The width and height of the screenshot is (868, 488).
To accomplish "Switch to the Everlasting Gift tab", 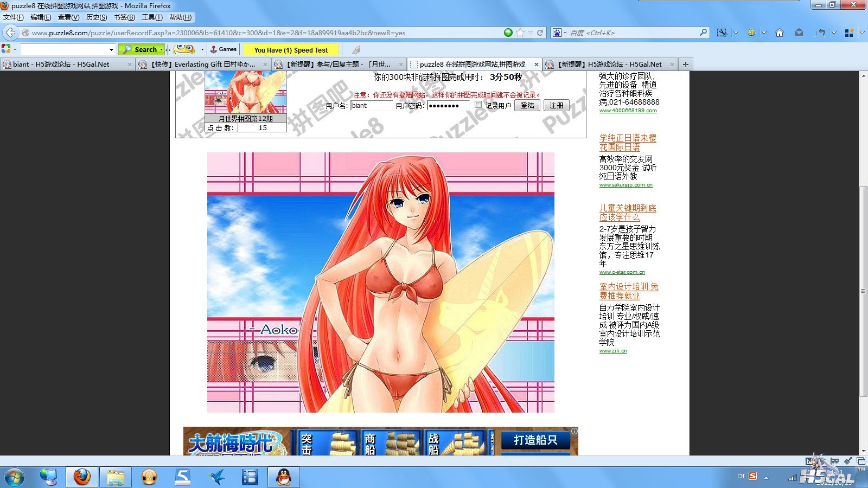I will point(203,64).
